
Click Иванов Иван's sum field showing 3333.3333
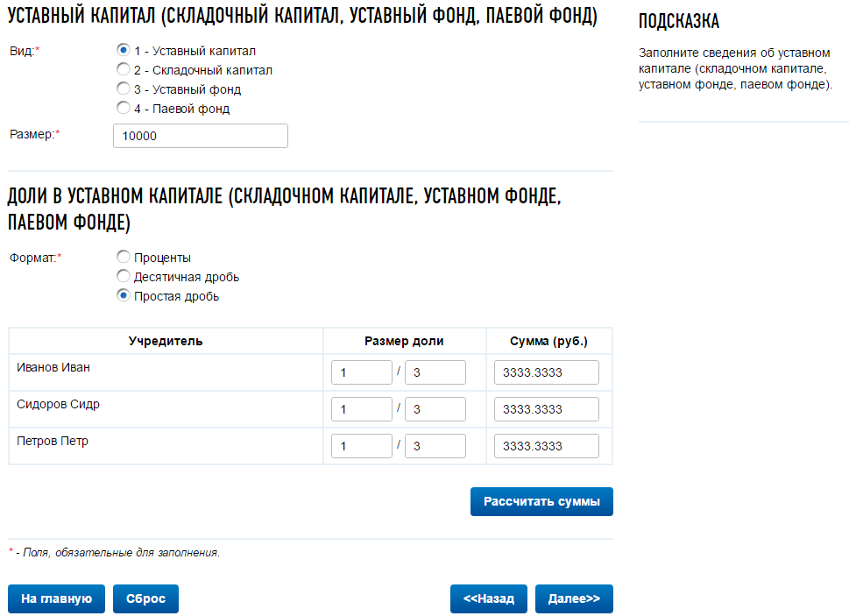[546, 372]
